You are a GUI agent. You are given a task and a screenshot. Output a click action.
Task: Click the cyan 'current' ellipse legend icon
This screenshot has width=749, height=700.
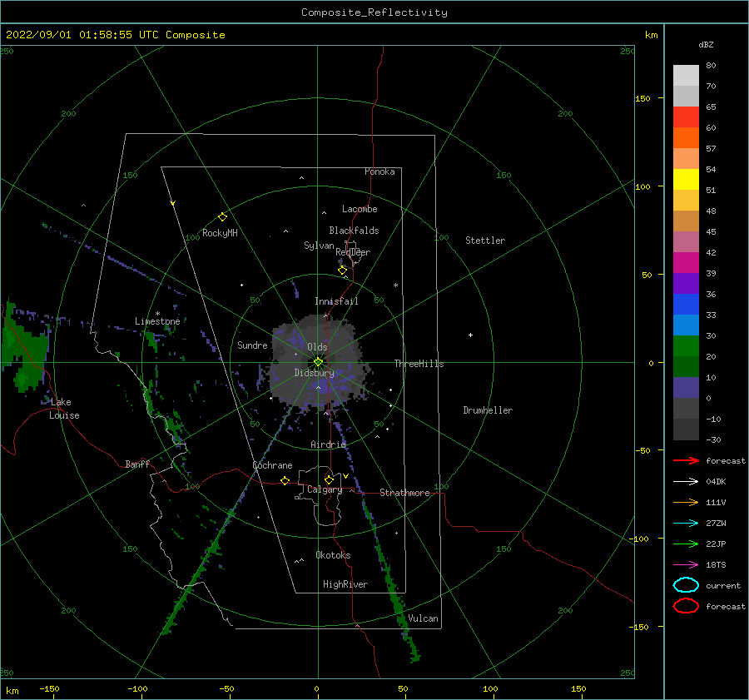click(686, 585)
